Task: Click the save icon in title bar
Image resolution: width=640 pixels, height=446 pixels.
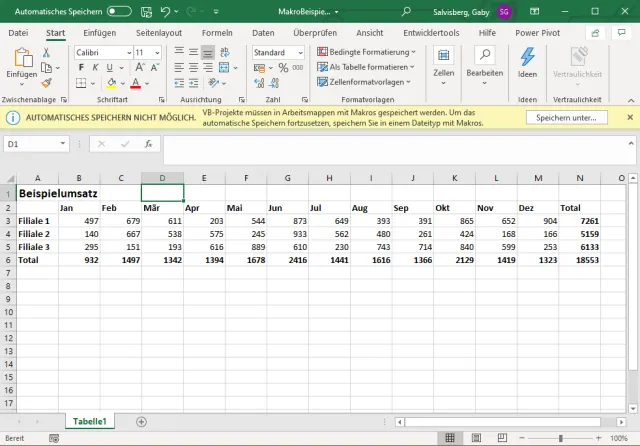Action: tap(145, 11)
